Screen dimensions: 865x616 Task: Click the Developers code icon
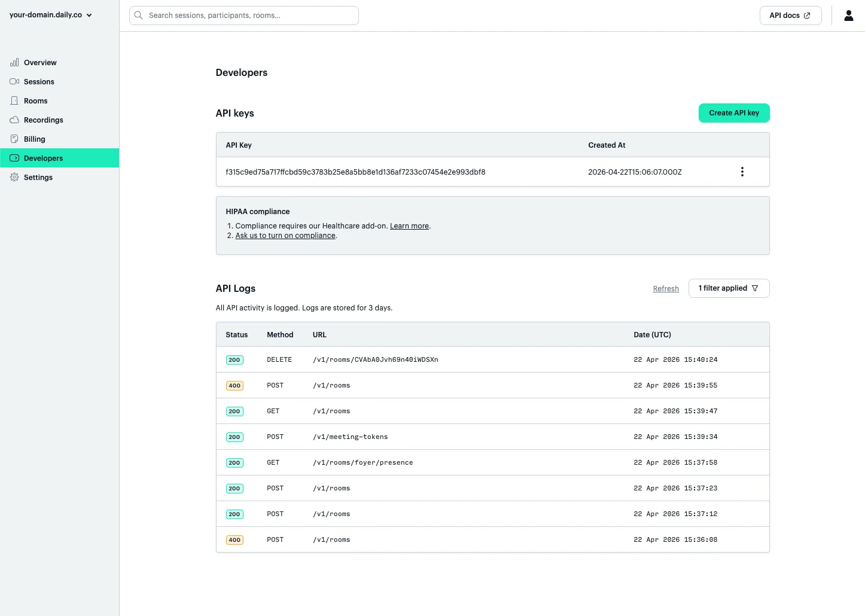click(14, 158)
